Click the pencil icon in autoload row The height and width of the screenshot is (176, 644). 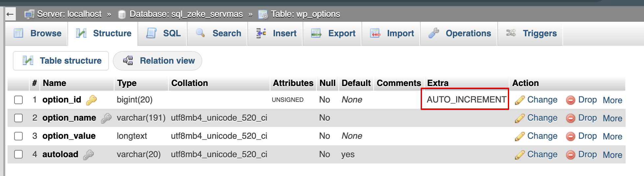(520, 155)
